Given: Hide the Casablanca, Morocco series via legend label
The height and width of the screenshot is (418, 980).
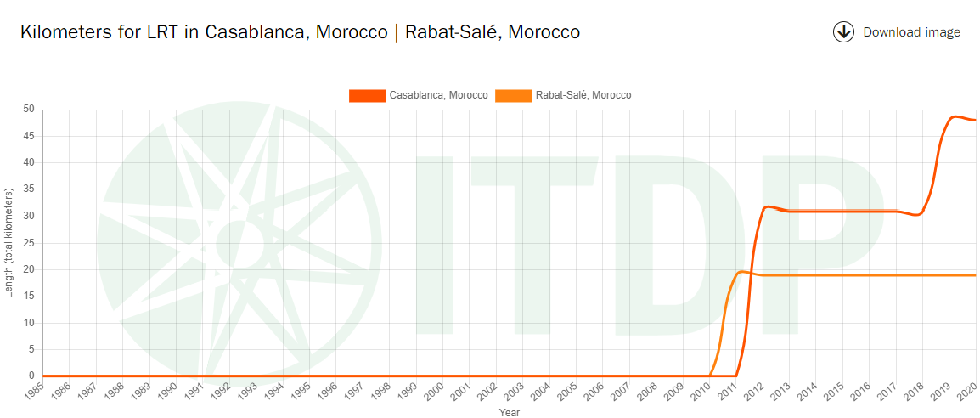Looking at the screenshot, I should tap(438, 95).
